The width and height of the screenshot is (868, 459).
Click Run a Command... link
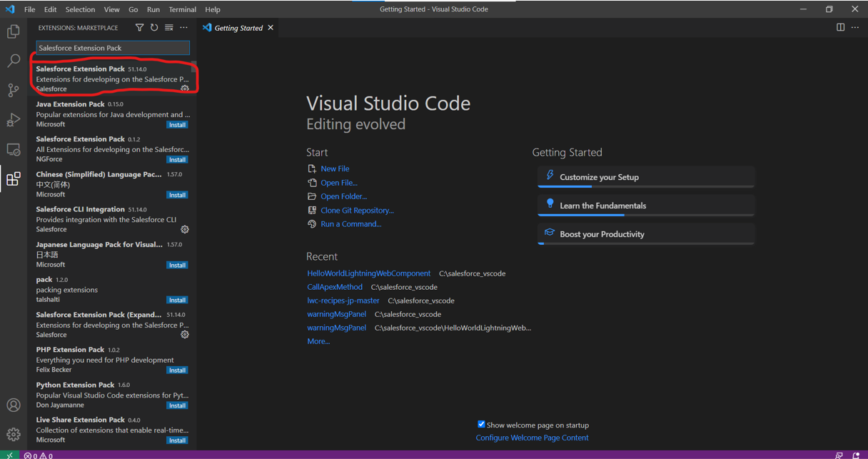[350, 224]
